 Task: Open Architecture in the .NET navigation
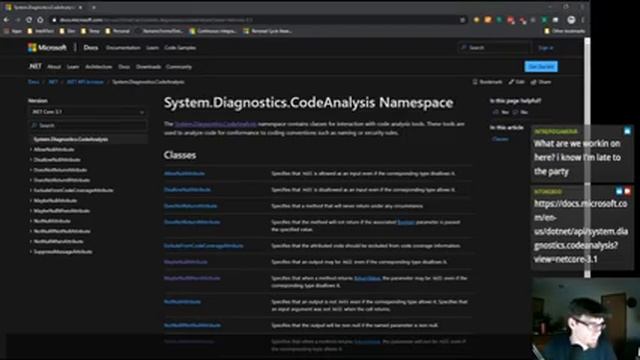(98, 67)
